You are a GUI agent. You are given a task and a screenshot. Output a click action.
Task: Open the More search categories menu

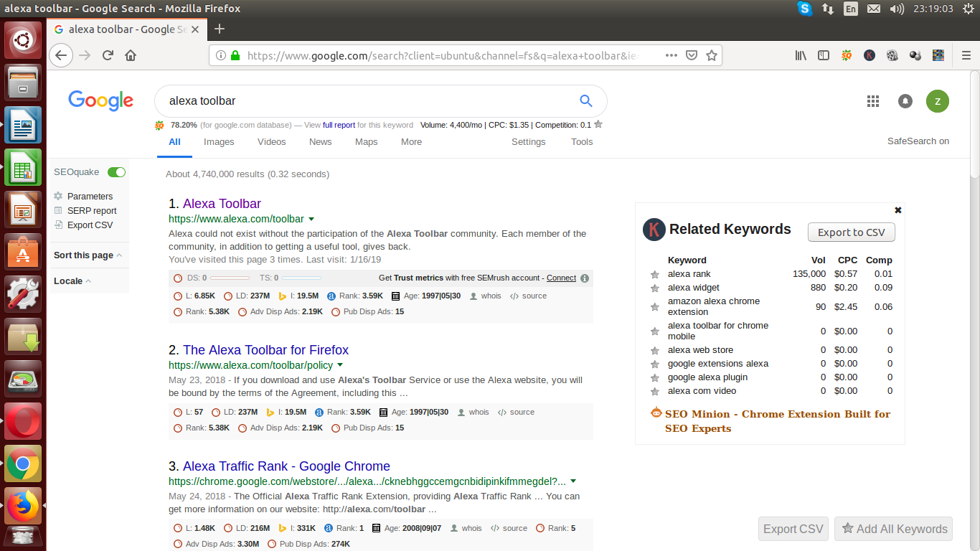412,142
